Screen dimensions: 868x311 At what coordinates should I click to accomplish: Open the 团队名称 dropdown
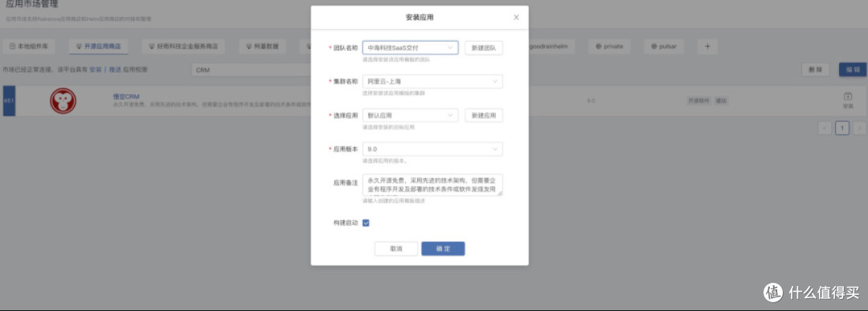pyautogui.click(x=410, y=48)
